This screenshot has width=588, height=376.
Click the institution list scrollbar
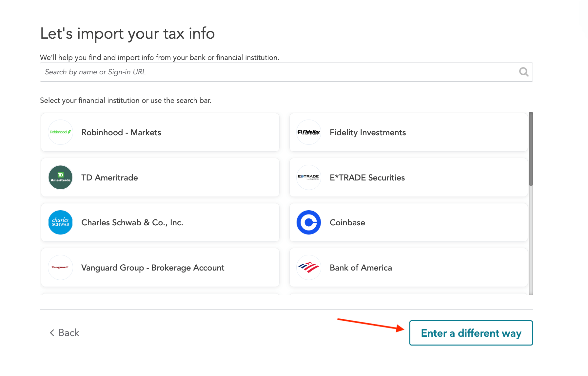[531, 149]
